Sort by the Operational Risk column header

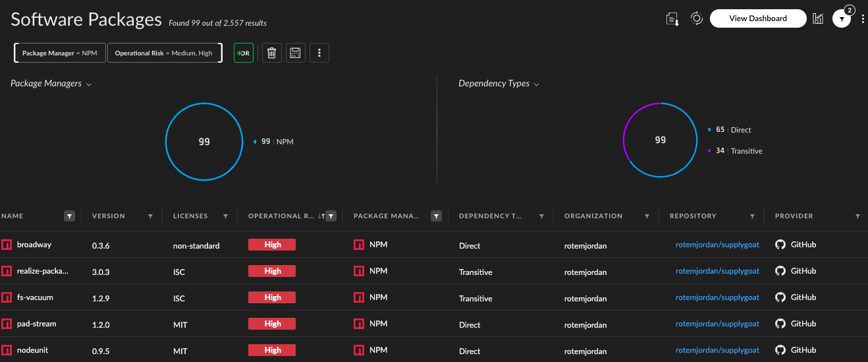[281, 216]
